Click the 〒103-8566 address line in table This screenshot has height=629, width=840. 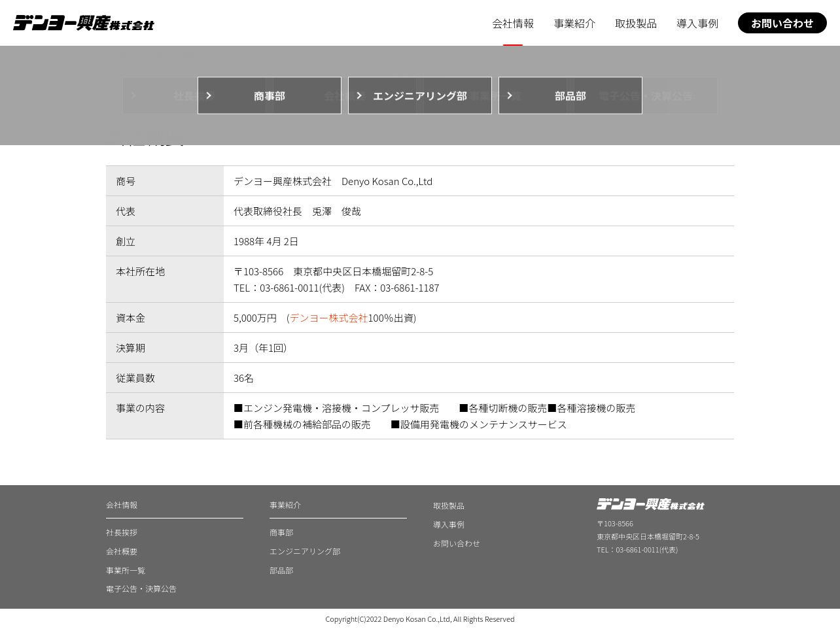click(x=333, y=271)
